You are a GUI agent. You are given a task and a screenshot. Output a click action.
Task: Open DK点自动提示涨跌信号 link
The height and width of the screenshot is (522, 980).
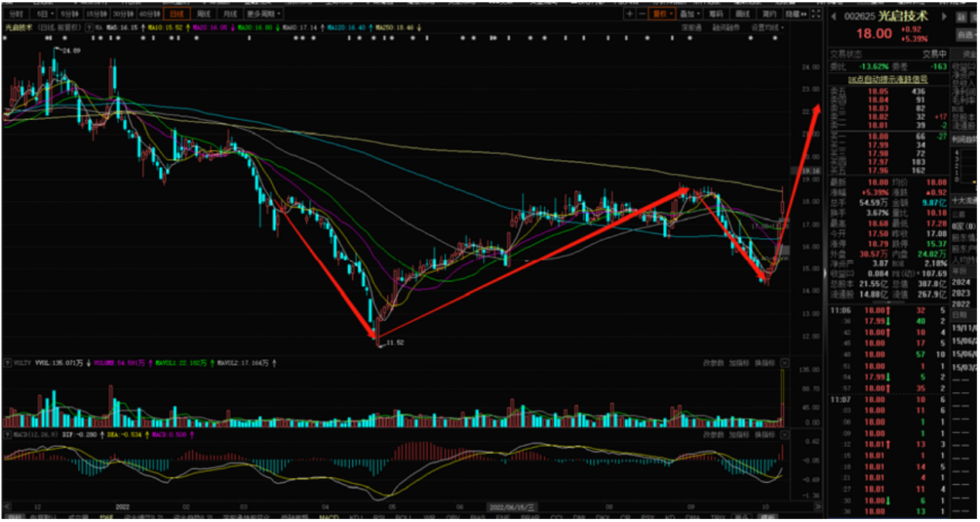tap(887, 79)
